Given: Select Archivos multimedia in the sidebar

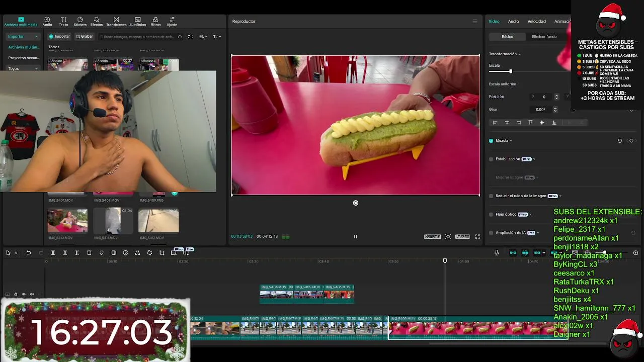Looking at the screenshot, I should (x=23, y=47).
